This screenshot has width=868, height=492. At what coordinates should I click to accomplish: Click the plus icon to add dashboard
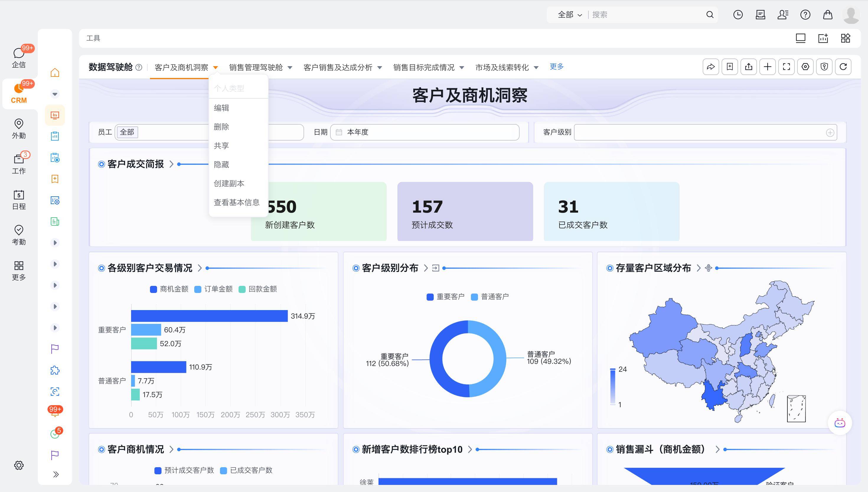pos(767,66)
